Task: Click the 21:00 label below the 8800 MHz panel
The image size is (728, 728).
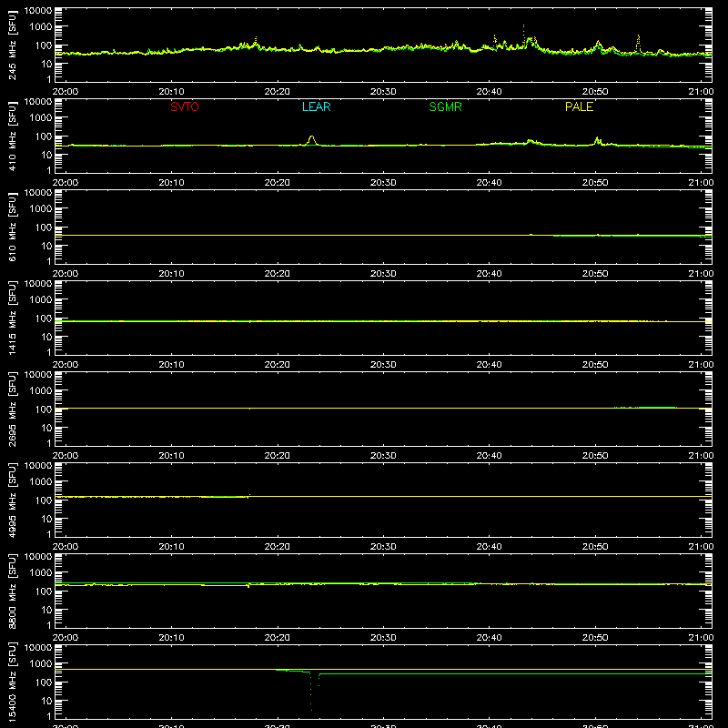Action: click(701, 638)
